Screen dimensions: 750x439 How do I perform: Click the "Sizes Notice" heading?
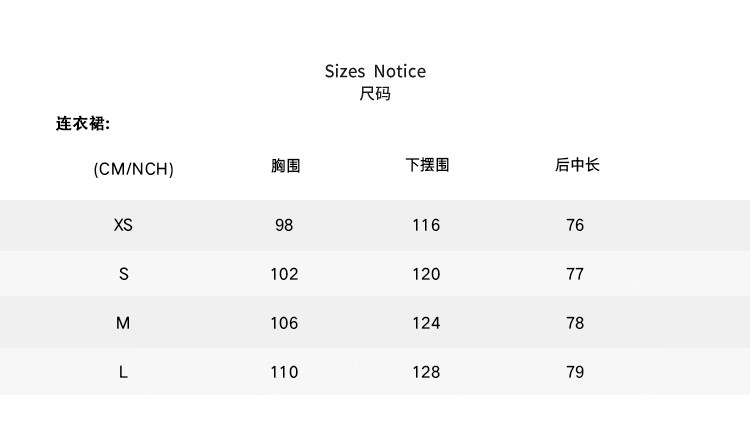[375, 71]
